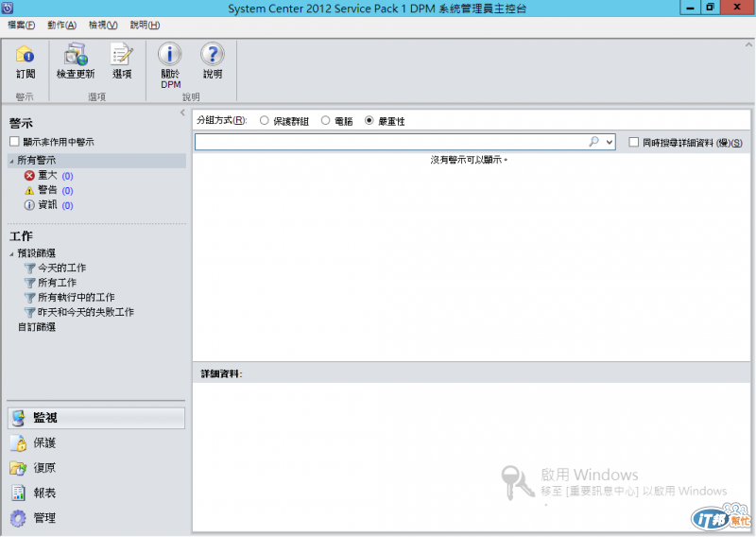This screenshot has width=756, height=537.
Task: Click the 重大 (0) count link
Action: pos(67,176)
